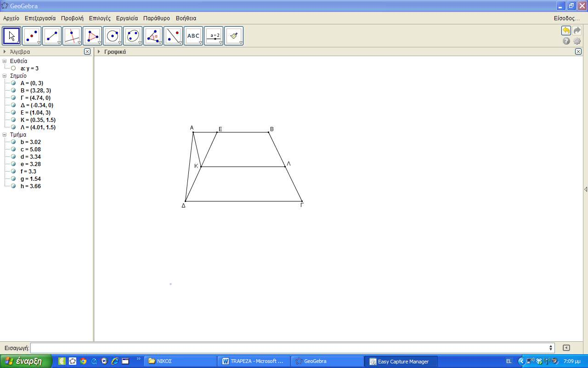588x368 pixels.
Task: Select the Polygon tool
Action: coord(92,36)
